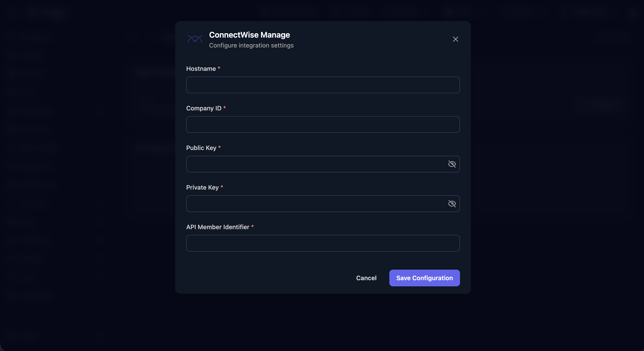Reveal the hidden Private Key
Screen dimensions: 644x351
click(x=452, y=203)
